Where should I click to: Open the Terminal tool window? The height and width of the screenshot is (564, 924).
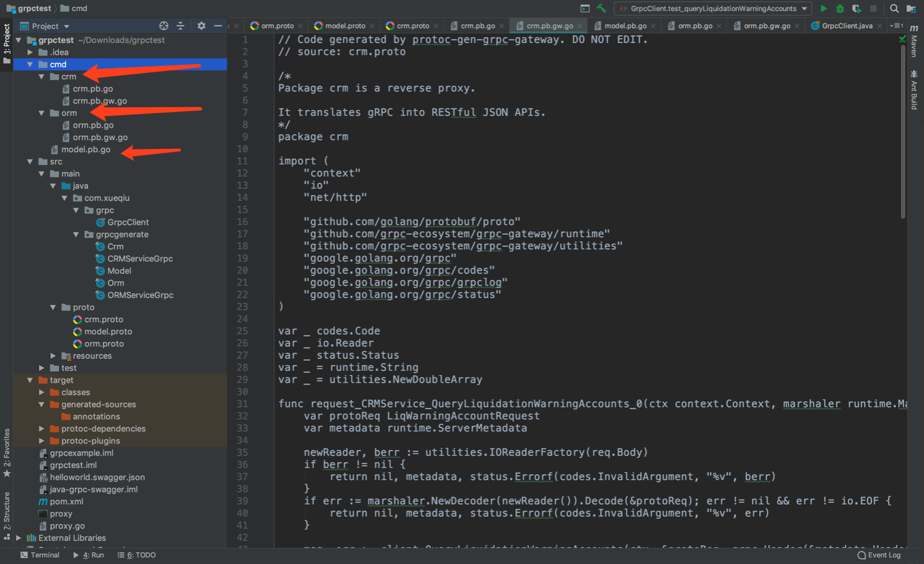(x=40, y=555)
